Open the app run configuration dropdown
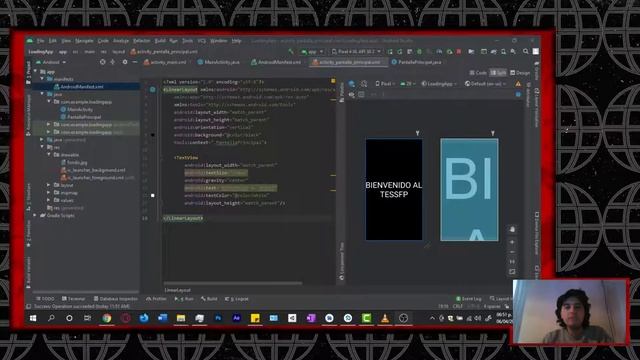Image resolution: width=640 pixels, height=360 pixels. pos(312,52)
